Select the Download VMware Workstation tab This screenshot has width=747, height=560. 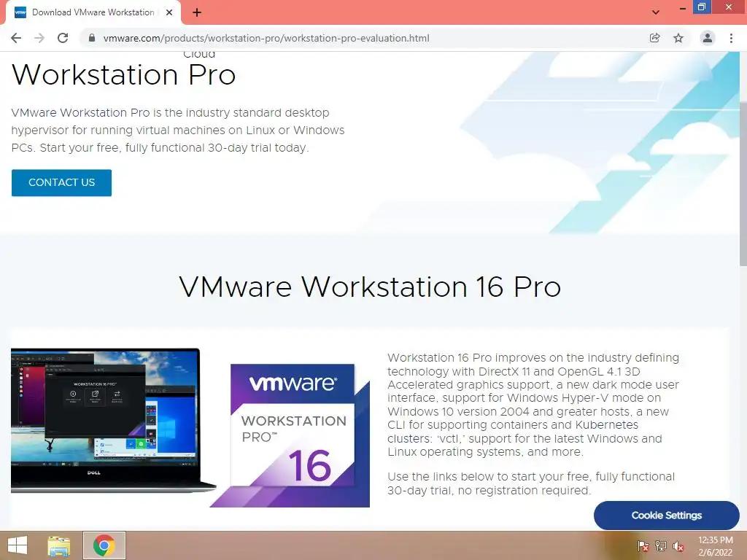click(x=93, y=12)
